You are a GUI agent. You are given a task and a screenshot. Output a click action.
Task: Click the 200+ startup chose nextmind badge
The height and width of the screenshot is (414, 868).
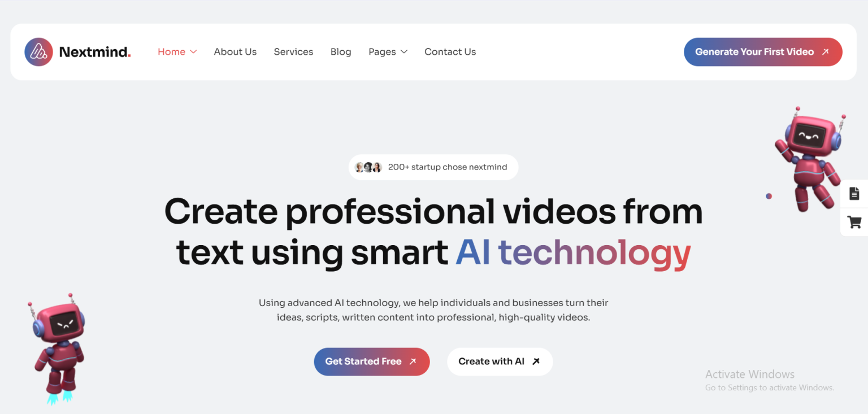(x=433, y=167)
